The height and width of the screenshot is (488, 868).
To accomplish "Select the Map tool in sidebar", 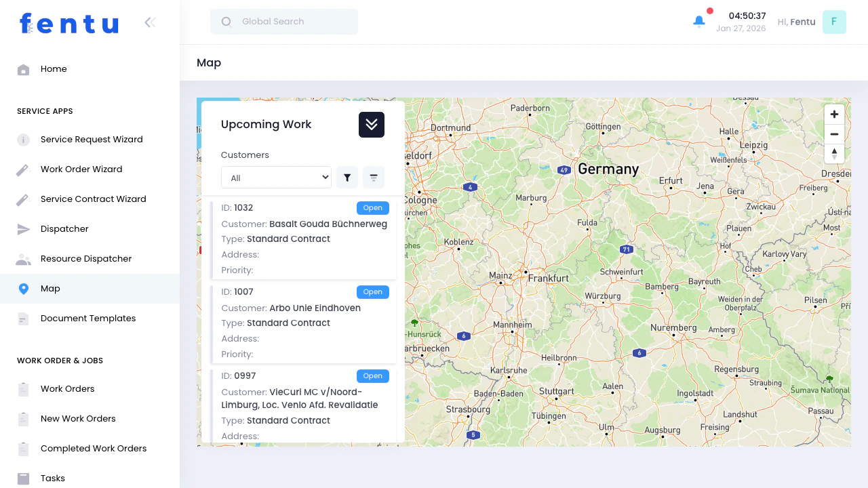I will (50, 288).
